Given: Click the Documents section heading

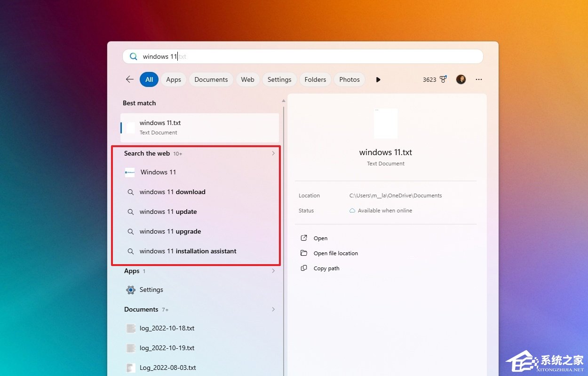Looking at the screenshot, I should click(141, 309).
